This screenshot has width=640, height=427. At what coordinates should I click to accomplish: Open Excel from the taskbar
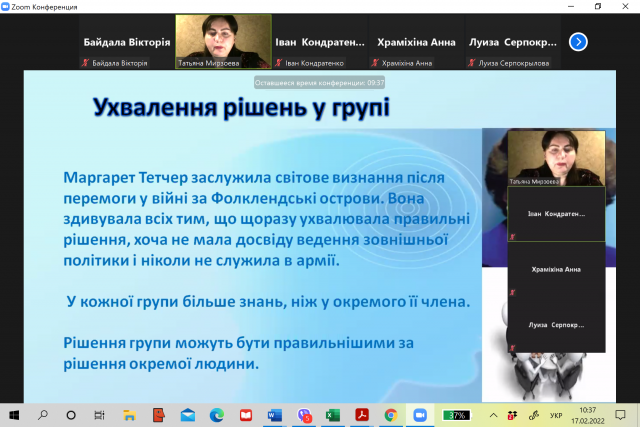333,415
